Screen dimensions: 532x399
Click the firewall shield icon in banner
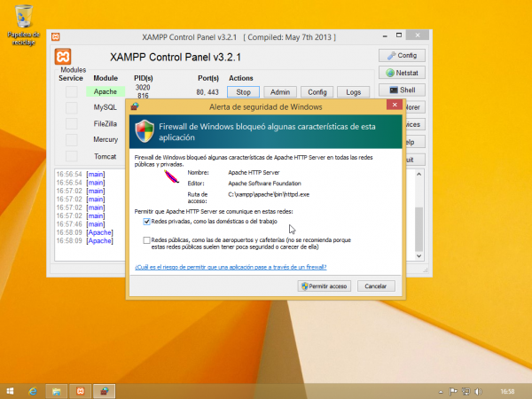point(145,131)
